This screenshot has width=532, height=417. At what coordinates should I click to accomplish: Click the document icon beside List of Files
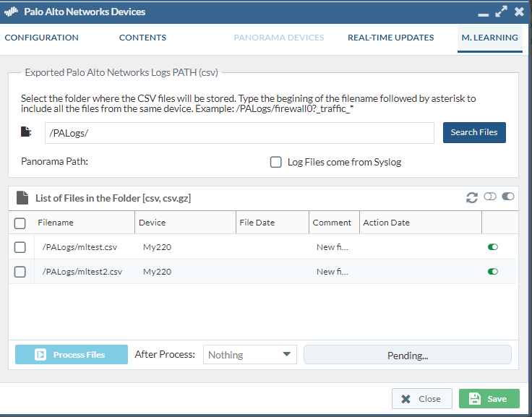click(22, 197)
